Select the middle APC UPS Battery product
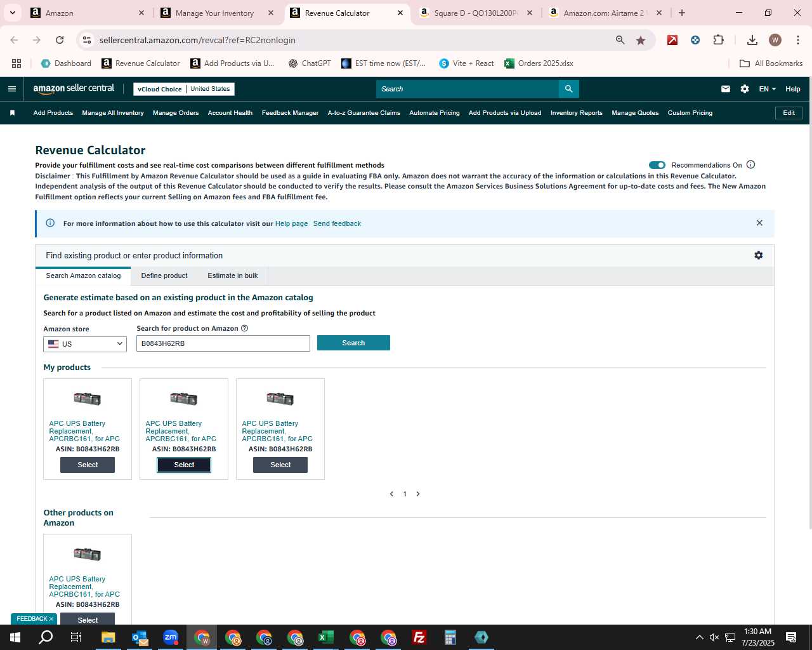The height and width of the screenshot is (650, 812). click(x=184, y=465)
